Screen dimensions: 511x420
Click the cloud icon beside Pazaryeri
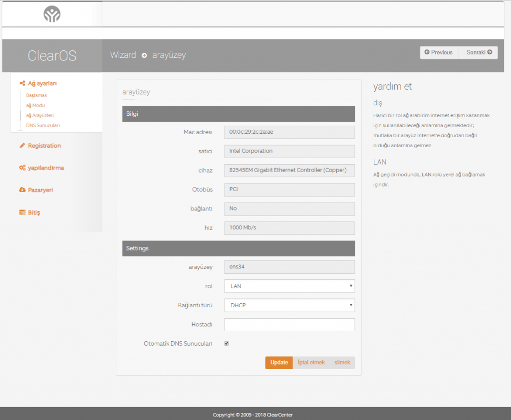(22, 190)
